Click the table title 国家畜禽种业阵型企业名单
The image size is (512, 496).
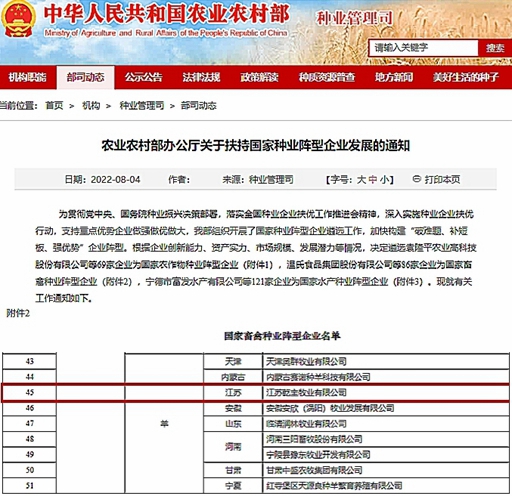pyautogui.click(x=282, y=336)
